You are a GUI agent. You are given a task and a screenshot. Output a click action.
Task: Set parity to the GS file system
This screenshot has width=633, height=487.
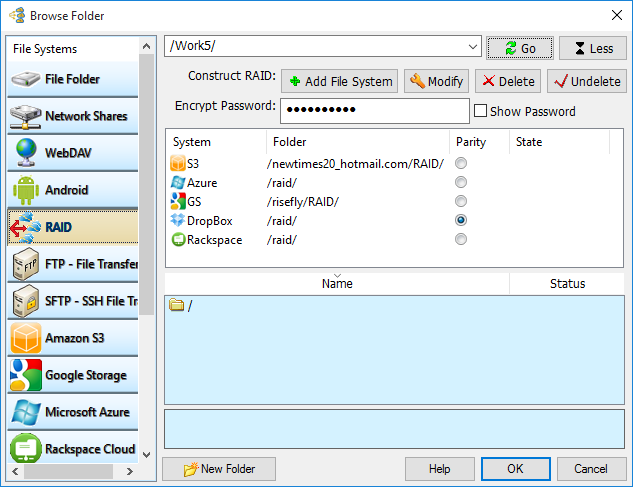tap(461, 201)
